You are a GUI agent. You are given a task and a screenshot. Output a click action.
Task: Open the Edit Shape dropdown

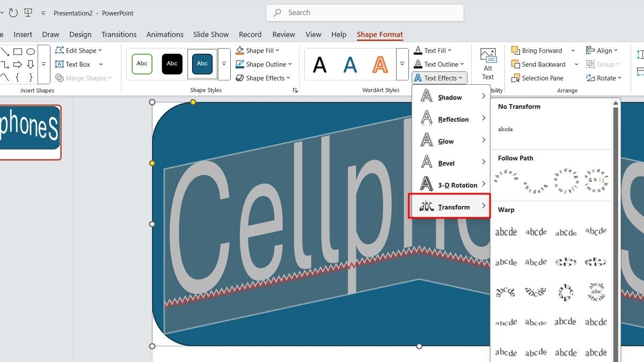click(x=78, y=50)
